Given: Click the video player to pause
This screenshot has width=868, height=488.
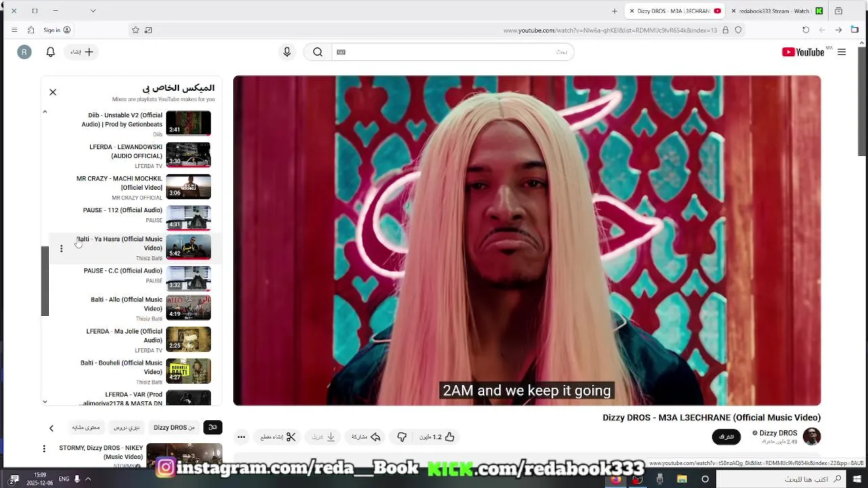Looking at the screenshot, I should (527, 241).
